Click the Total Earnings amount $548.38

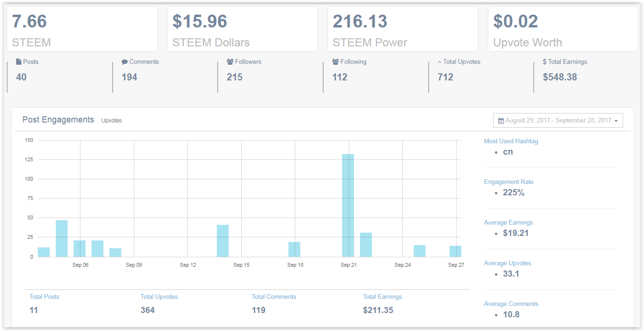560,77
